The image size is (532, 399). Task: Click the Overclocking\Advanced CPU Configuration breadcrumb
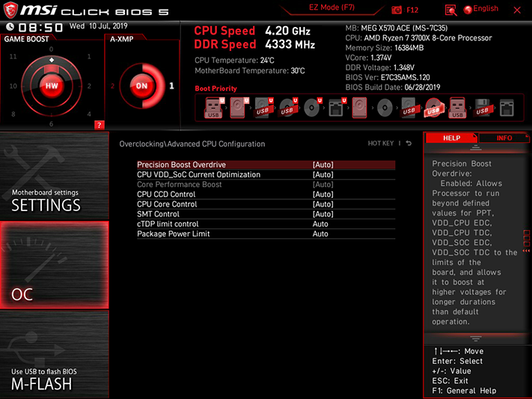coord(192,144)
